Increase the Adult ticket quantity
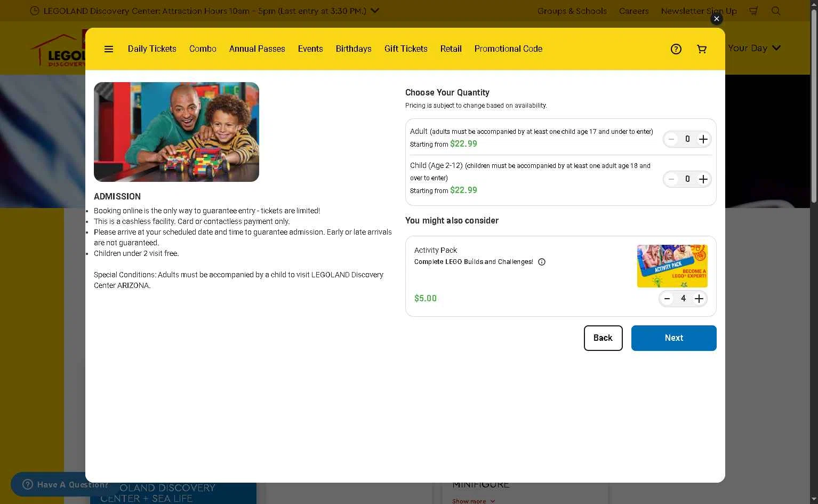This screenshot has width=818, height=504. (703, 139)
